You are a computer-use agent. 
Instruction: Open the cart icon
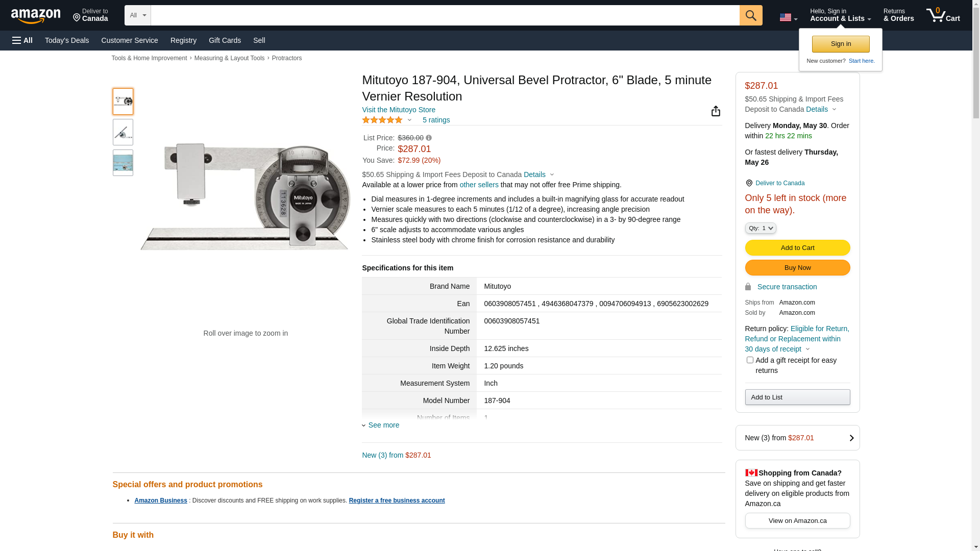tap(942, 15)
